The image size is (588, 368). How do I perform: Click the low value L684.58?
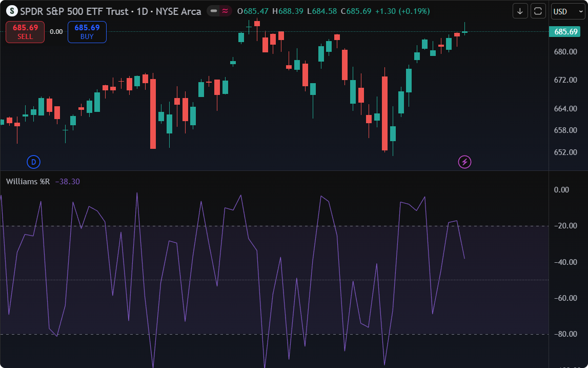[x=322, y=11]
